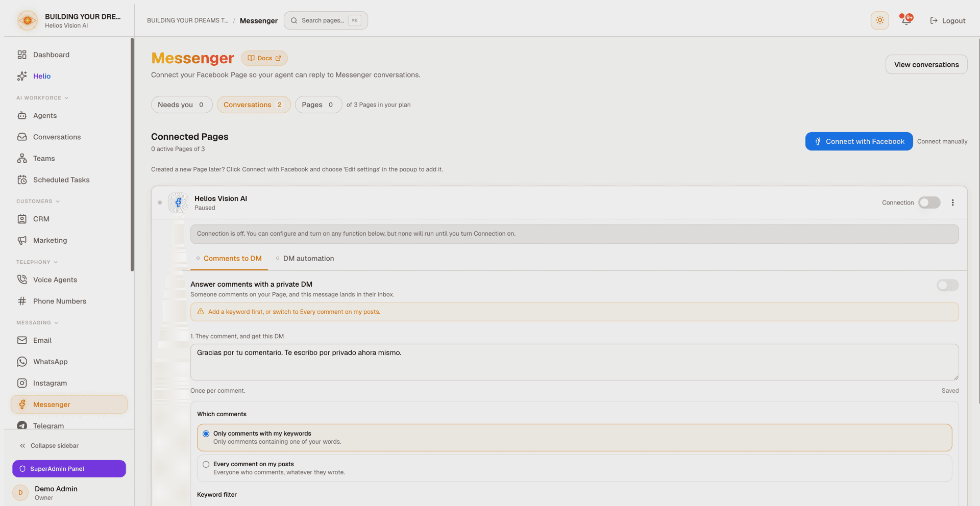Image resolution: width=980 pixels, height=506 pixels.
Task: Click the Marketing megaphone icon
Action: (x=22, y=240)
